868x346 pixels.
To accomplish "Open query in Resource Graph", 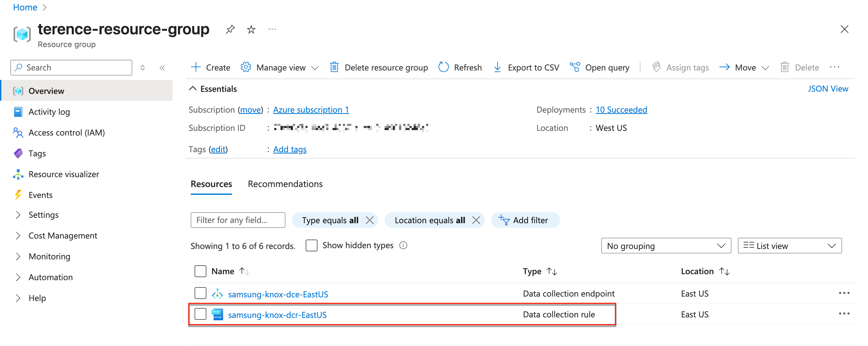I will pos(600,67).
